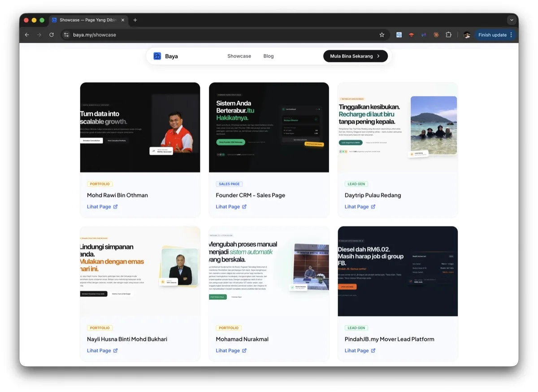
Task: Select Showcase in the site navigation
Action: tap(239, 56)
